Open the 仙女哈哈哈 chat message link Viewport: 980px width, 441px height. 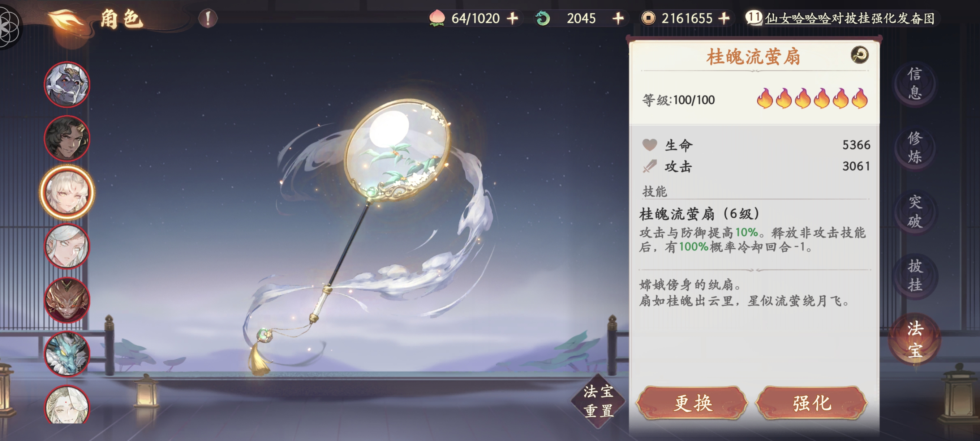point(798,18)
